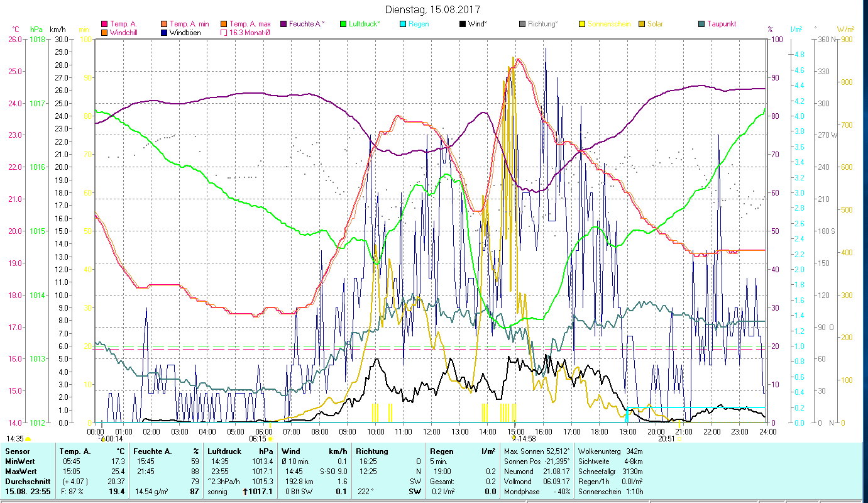Click the Sonnen Pos -21,395° entry
Viewport: 868px width, 503px height.
[x=537, y=462]
